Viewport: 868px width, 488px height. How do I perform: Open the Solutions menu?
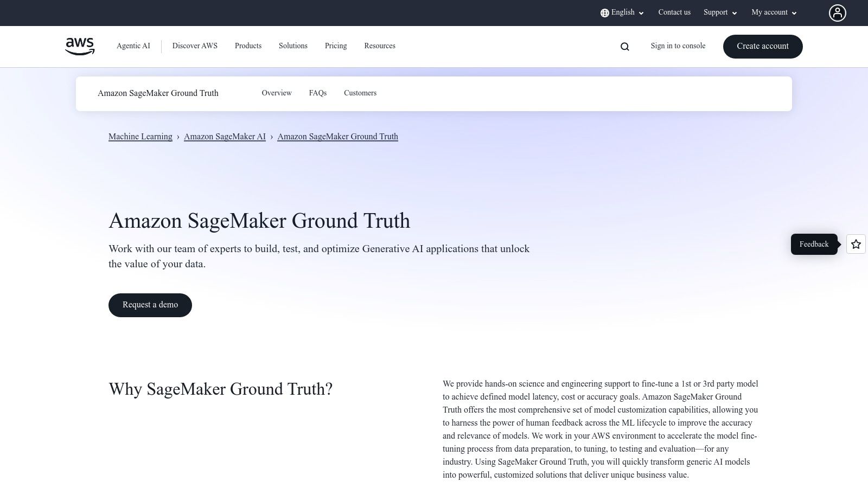tap(293, 46)
